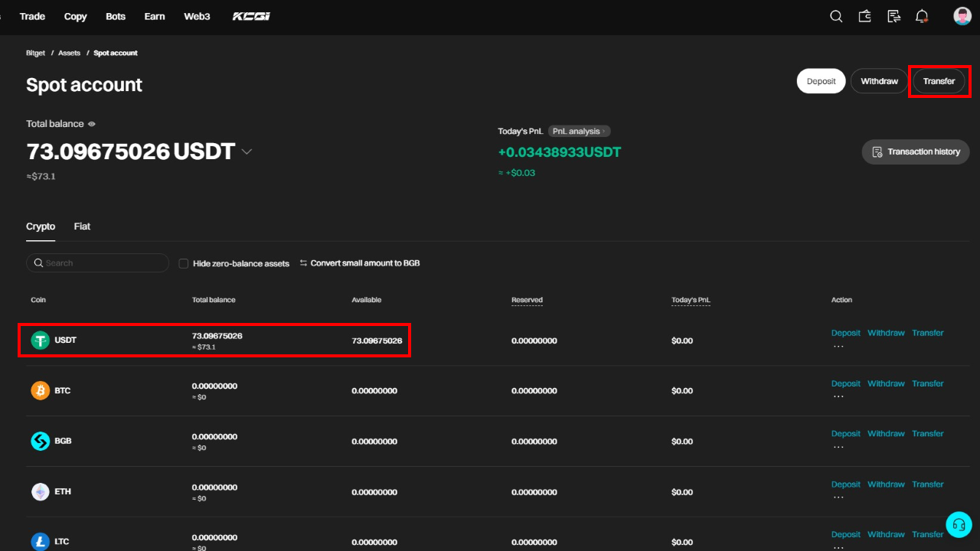
Task: Open more actions ellipsis for BGB row
Action: coord(838,447)
